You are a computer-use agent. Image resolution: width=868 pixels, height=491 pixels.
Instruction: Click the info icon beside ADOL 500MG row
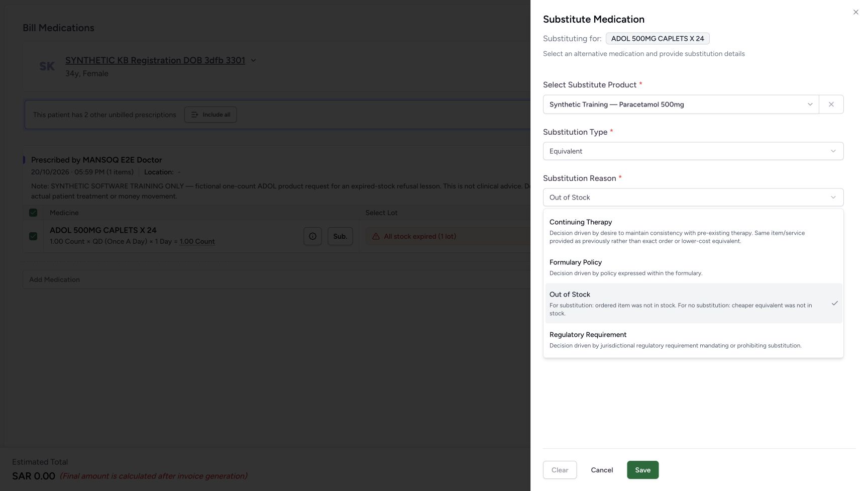coord(312,236)
